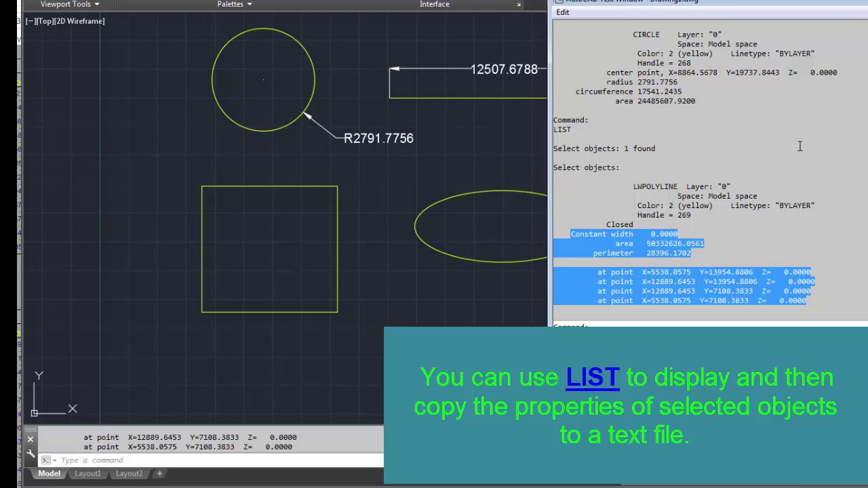Open the Edit menu in Text Window
The image size is (868, 488).
pos(563,12)
